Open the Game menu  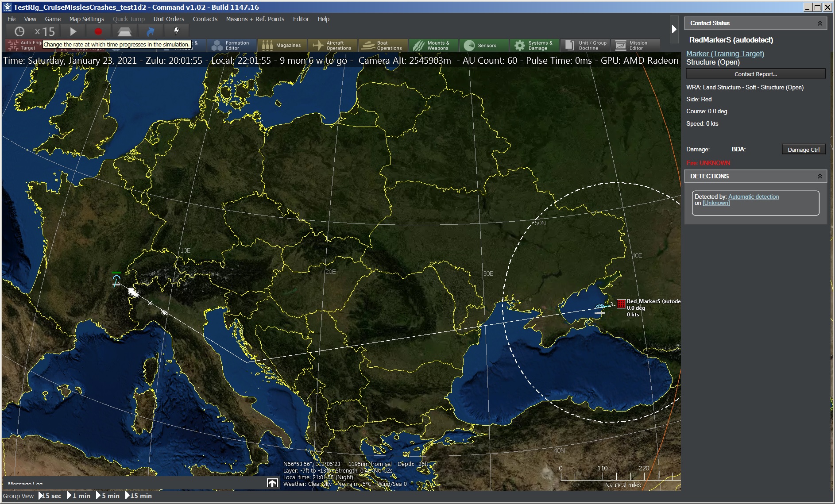click(53, 19)
